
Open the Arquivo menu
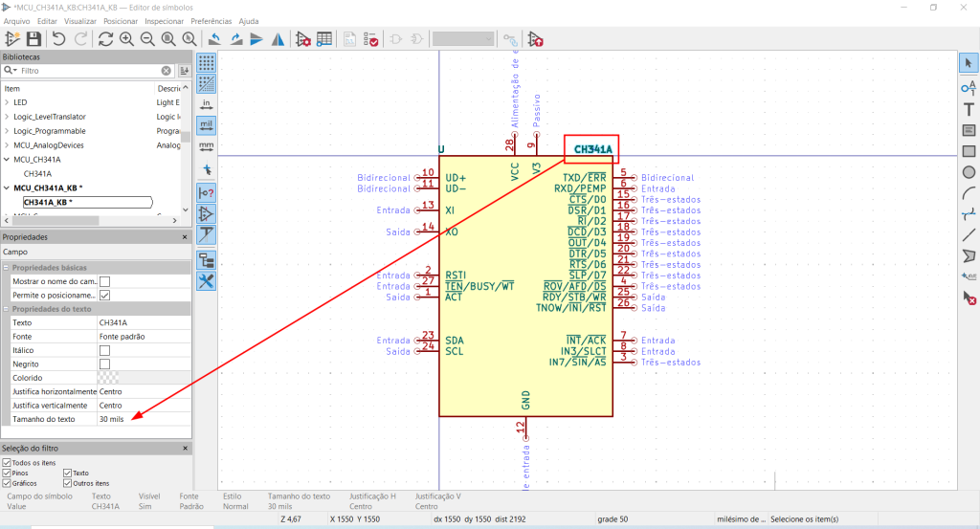(17, 21)
